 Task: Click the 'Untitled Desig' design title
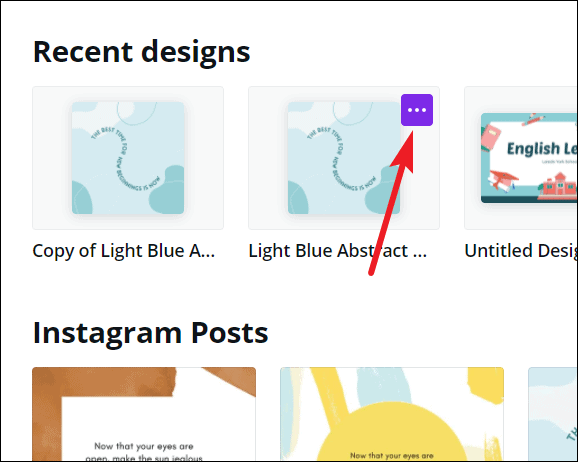click(521, 251)
